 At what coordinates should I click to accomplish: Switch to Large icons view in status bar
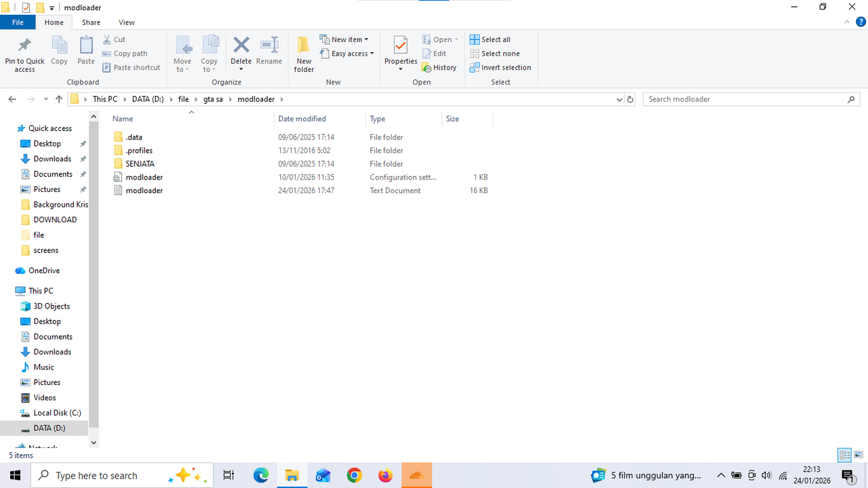click(859, 455)
